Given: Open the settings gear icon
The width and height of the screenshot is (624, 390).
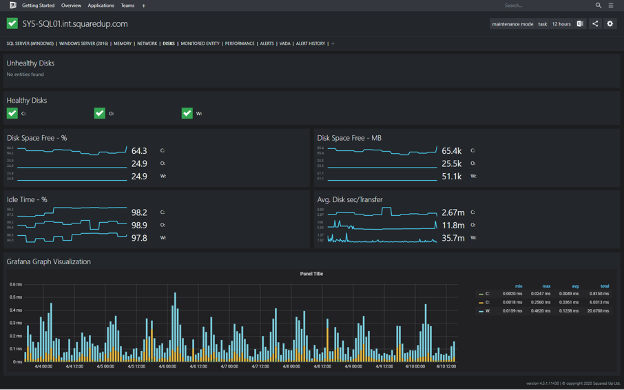Looking at the screenshot, I should pos(610,24).
